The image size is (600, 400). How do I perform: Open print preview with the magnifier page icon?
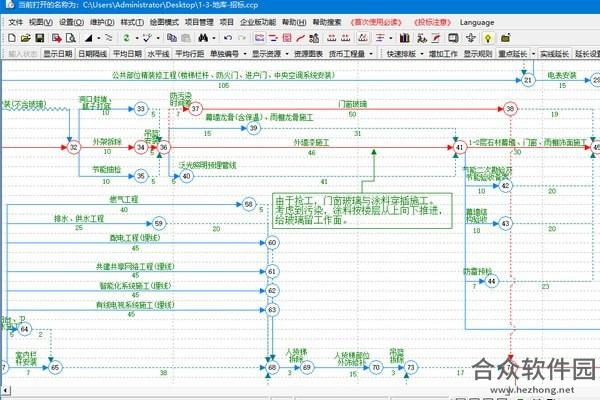click(x=70, y=38)
